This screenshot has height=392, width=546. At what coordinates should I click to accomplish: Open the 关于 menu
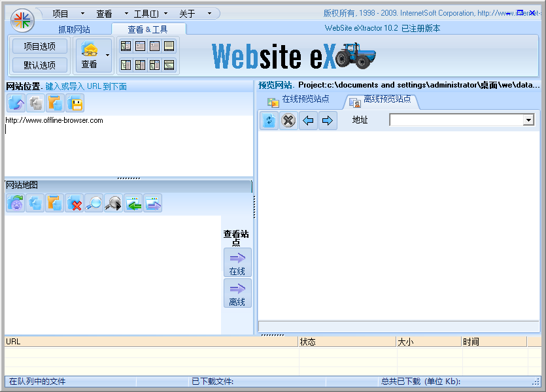click(x=187, y=14)
